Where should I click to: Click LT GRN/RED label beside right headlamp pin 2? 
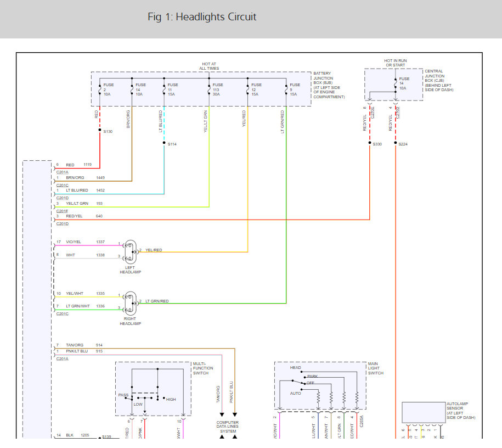[x=157, y=301]
